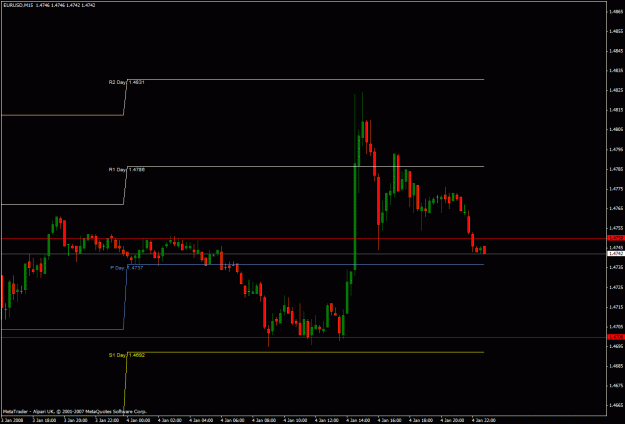Click the 4 Jan 14:00 time label
Screen dimensions: 625x424
tap(358, 420)
